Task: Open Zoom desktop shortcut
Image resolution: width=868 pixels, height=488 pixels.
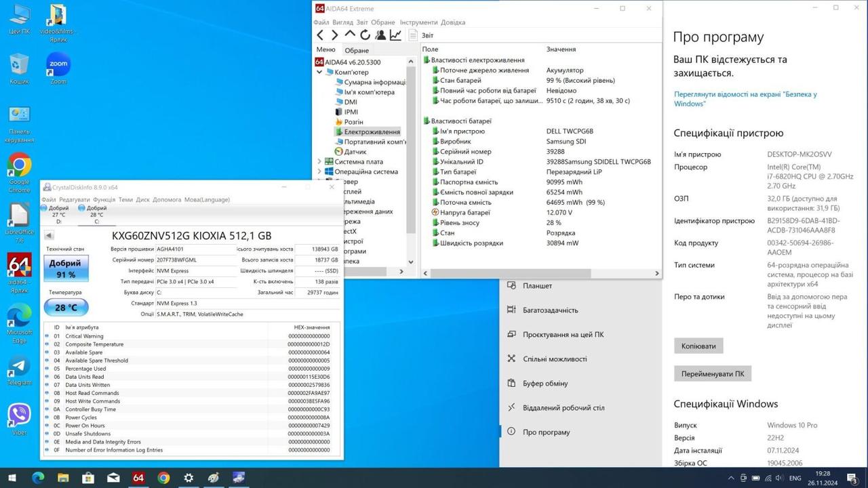Action: pos(58,69)
